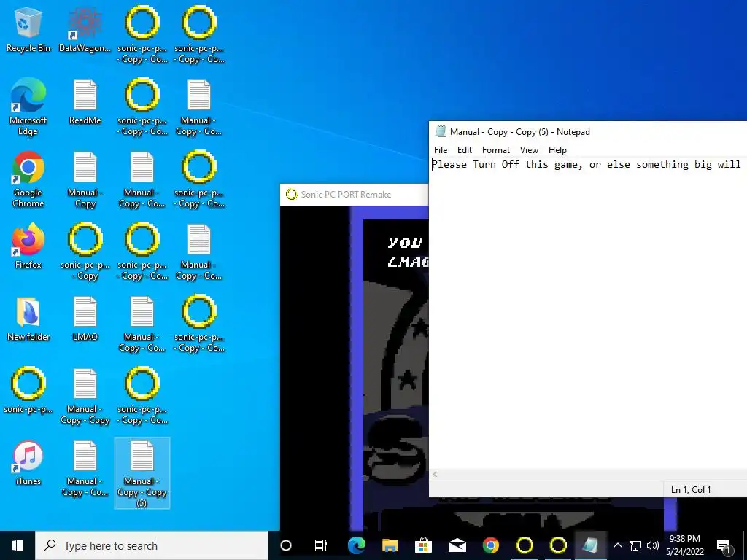Open the Mail app from the taskbar

click(x=457, y=545)
